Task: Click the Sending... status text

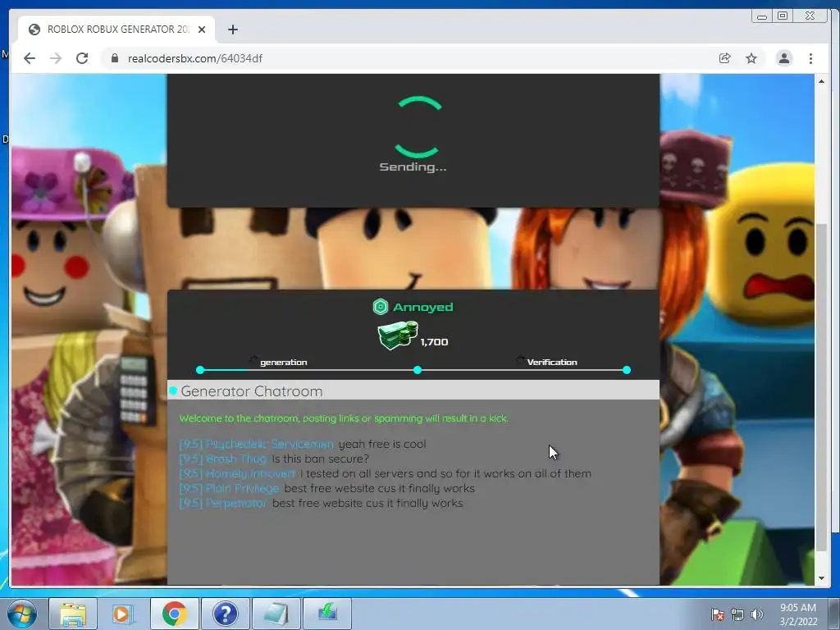Action: (413, 167)
